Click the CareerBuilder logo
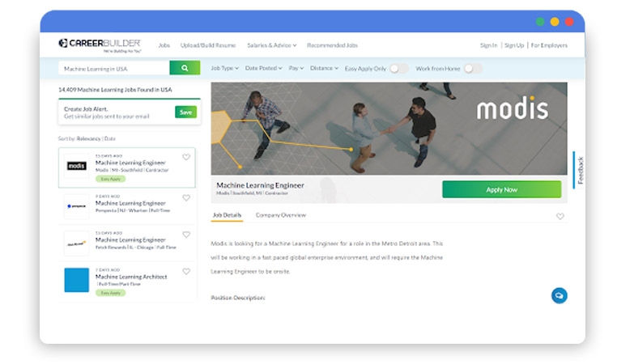This screenshot has width=617, height=364. coord(100,44)
